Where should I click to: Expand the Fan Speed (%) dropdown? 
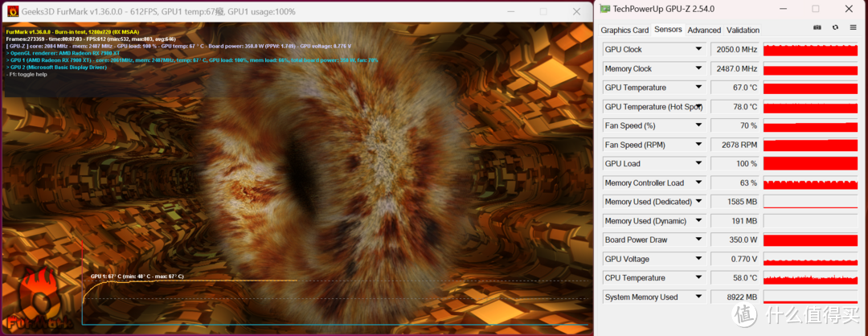tap(698, 125)
